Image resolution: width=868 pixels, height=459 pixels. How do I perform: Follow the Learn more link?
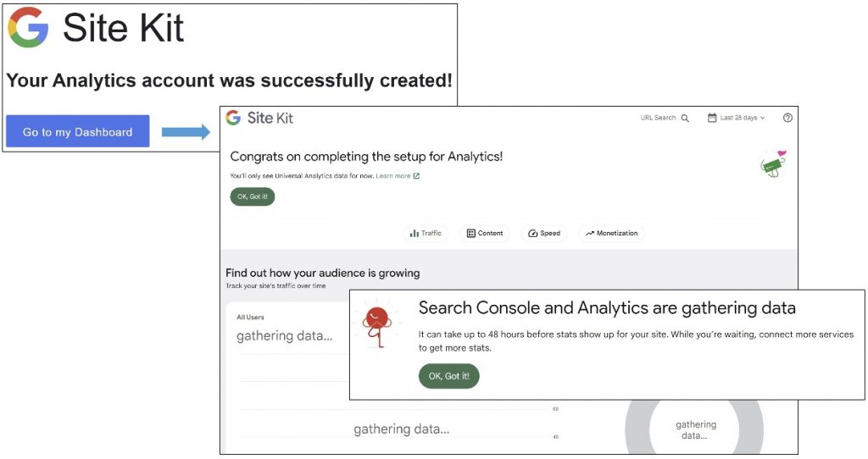pos(392,176)
